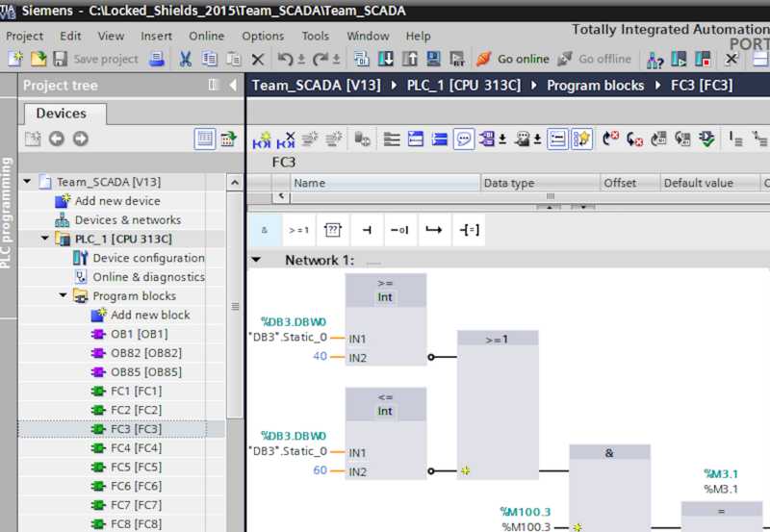
Task: Click the Cut scissors icon
Action: [x=185, y=60]
